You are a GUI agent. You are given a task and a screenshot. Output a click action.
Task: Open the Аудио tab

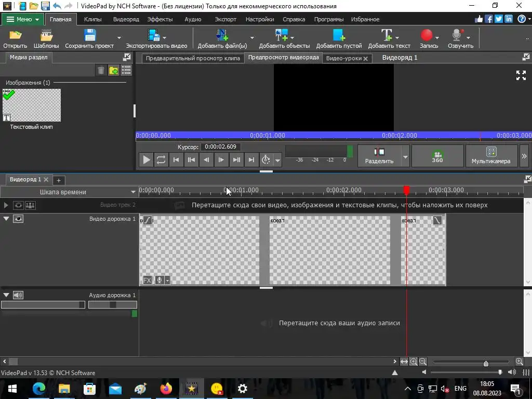coord(193,19)
